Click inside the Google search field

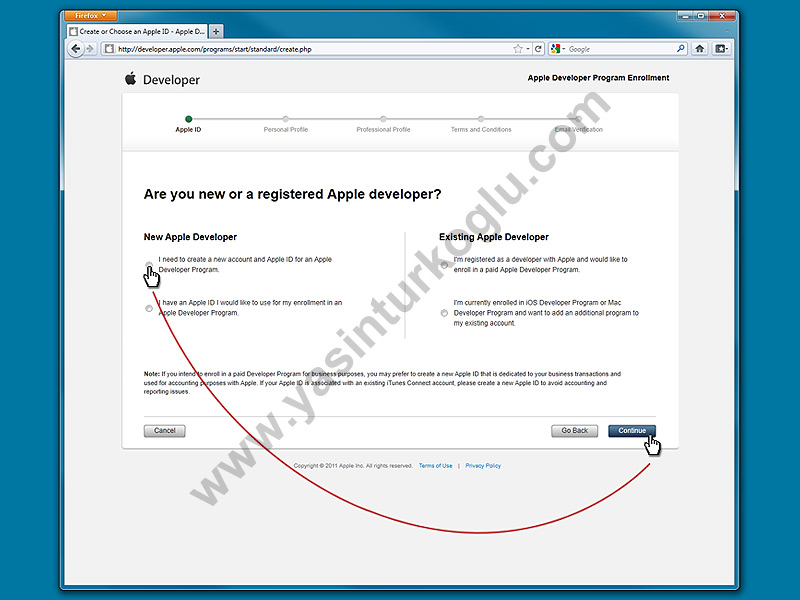point(620,49)
